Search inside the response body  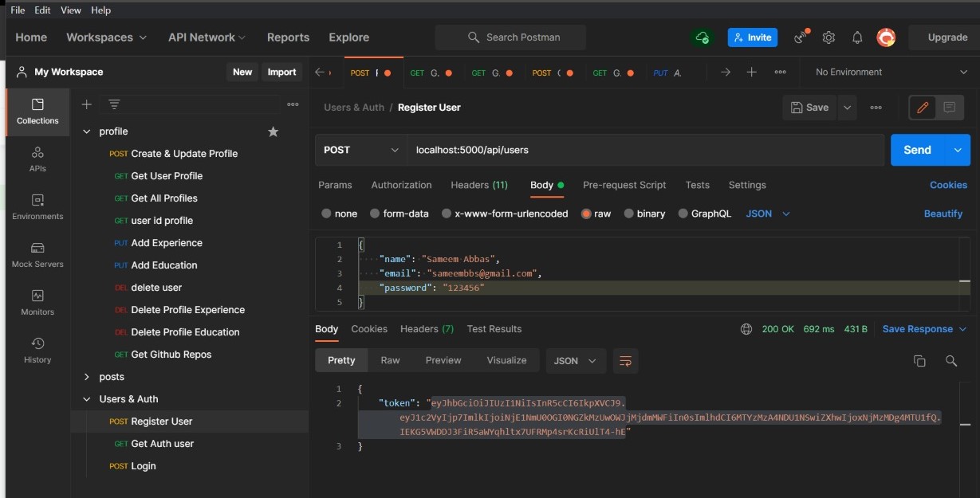(x=951, y=361)
